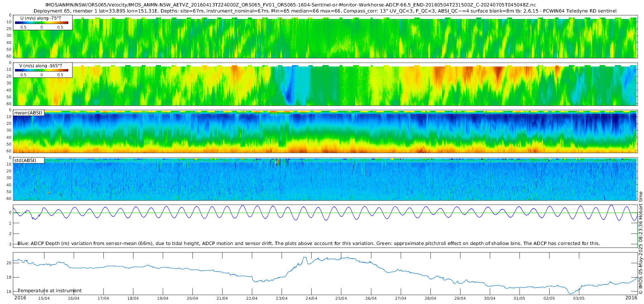
Task: Click the 'Temperature at instrument' label
Action: pyautogui.click(x=50, y=291)
